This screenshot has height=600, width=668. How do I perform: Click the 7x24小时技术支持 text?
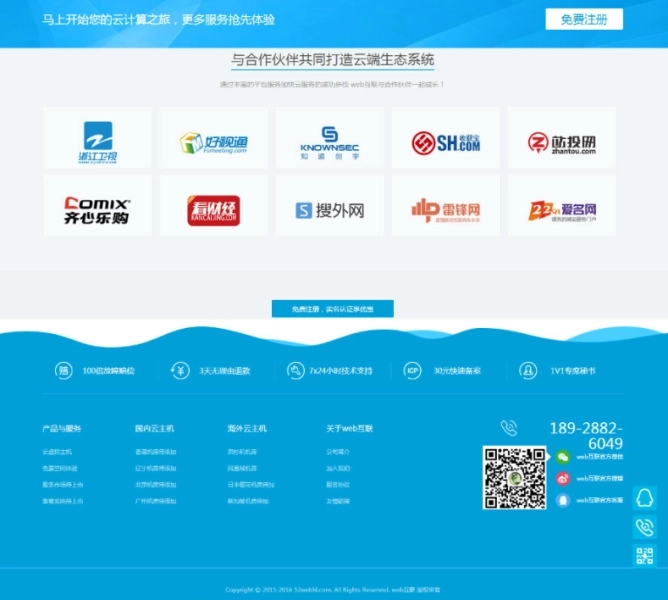341,371
